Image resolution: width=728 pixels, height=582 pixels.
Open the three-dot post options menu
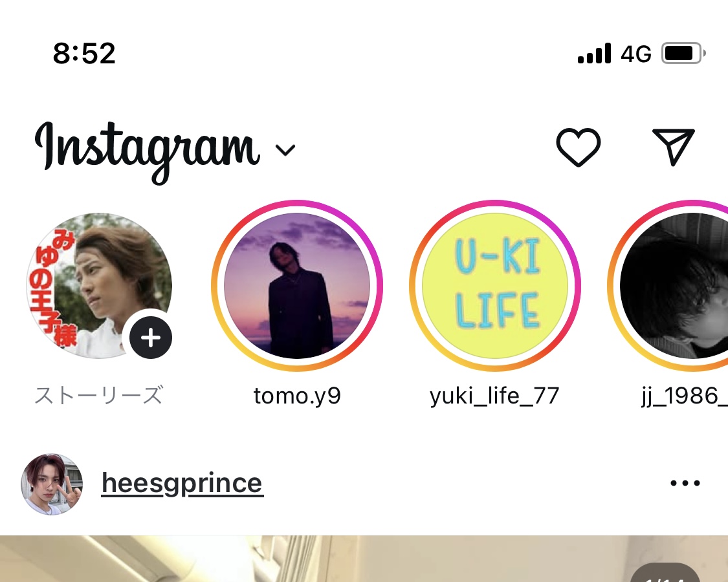tap(685, 483)
